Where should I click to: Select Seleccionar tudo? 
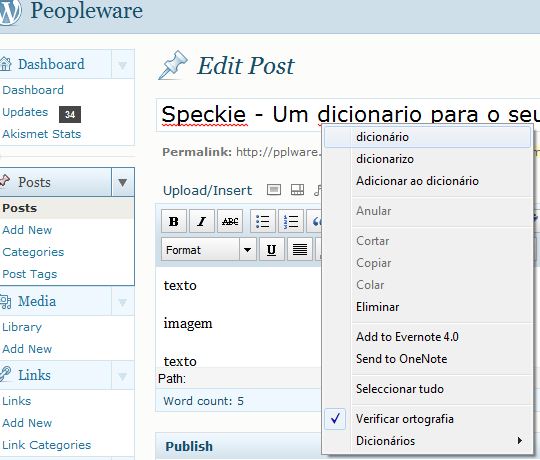coord(427,389)
